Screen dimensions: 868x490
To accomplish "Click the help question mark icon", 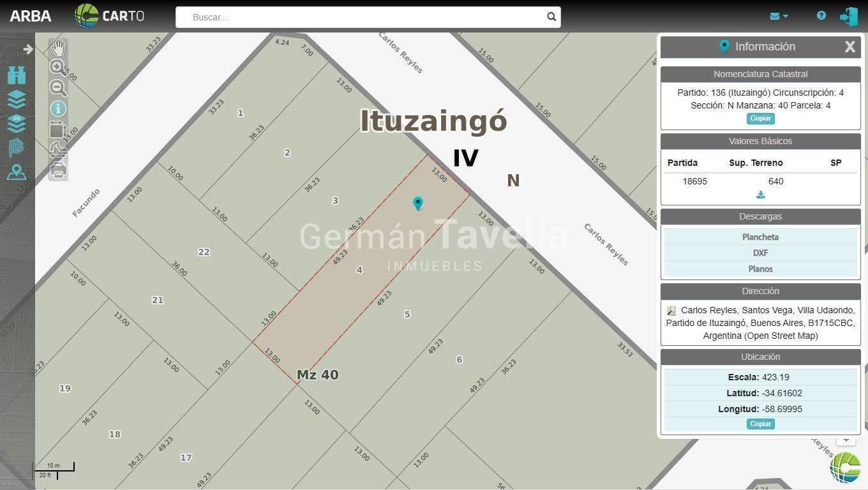I will pyautogui.click(x=821, y=16).
